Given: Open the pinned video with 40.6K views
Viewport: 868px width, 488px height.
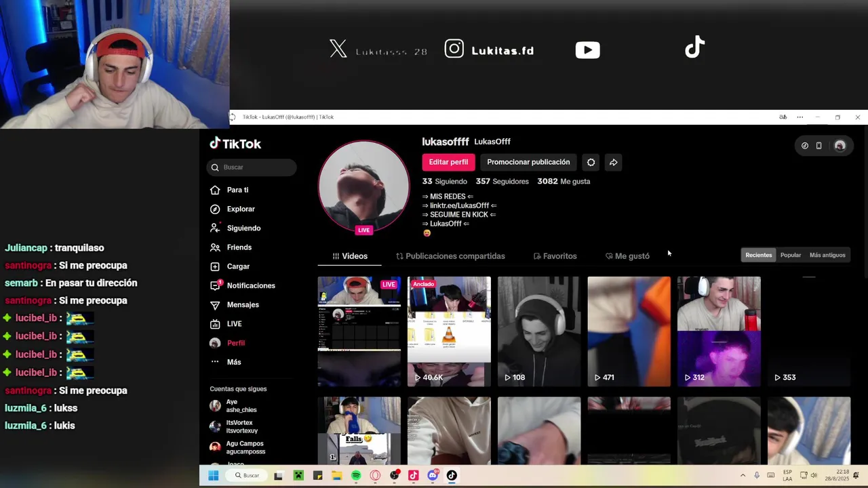Looking at the screenshot, I should click(449, 331).
